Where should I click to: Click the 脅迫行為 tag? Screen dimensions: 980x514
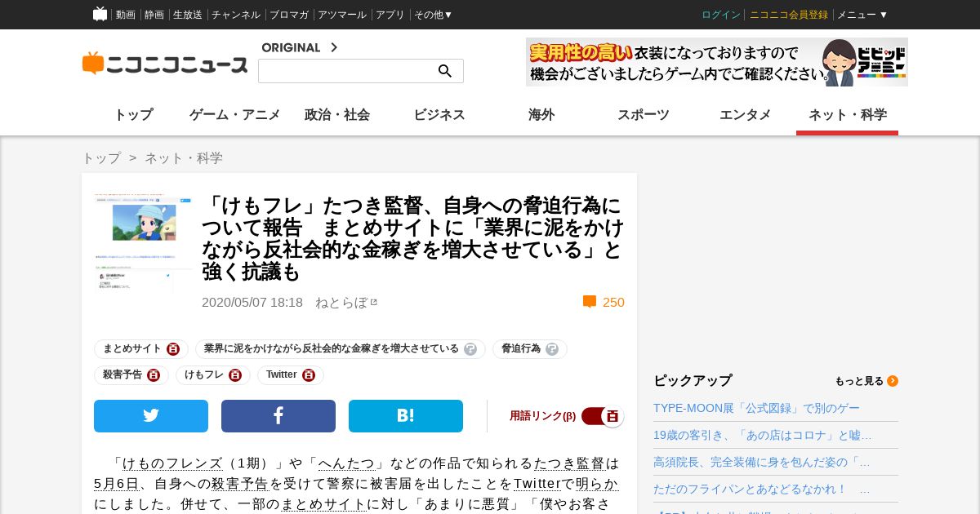coord(521,349)
